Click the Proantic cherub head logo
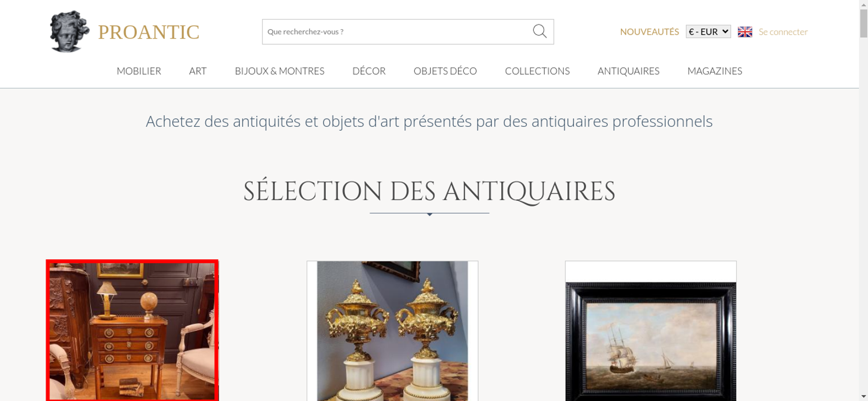 (69, 31)
